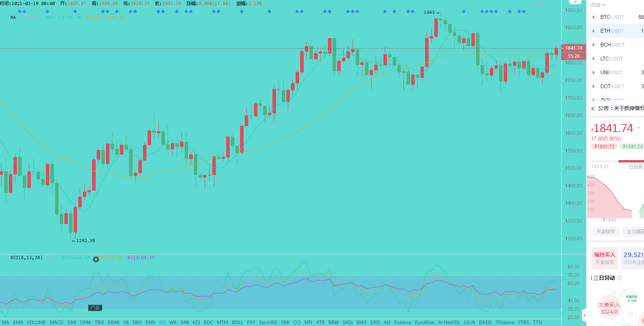The image size is (644, 326).
Task: Open the 29.52万 今日关注度 card
Action: click(x=633, y=258)
